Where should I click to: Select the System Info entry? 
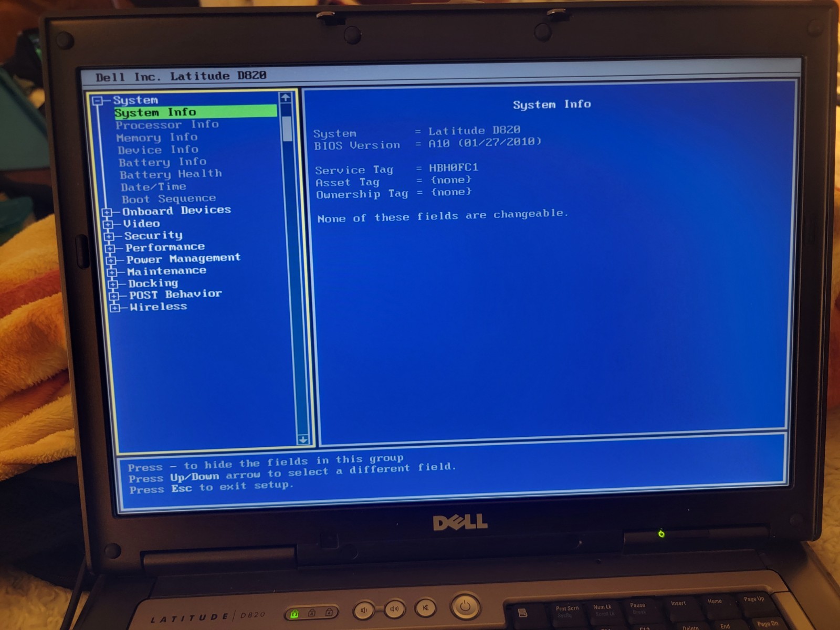pyautogui.click(x=195, y=112)
